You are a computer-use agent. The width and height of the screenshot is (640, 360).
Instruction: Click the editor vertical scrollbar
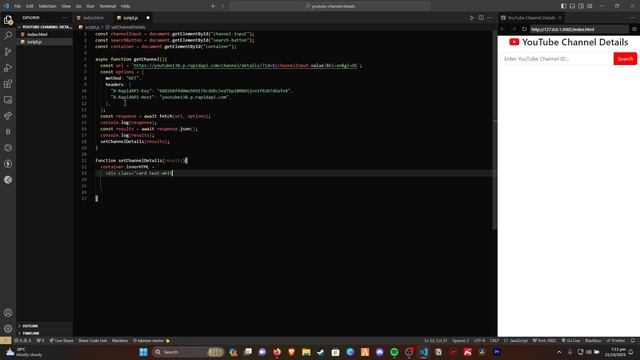tap(494, 131)
